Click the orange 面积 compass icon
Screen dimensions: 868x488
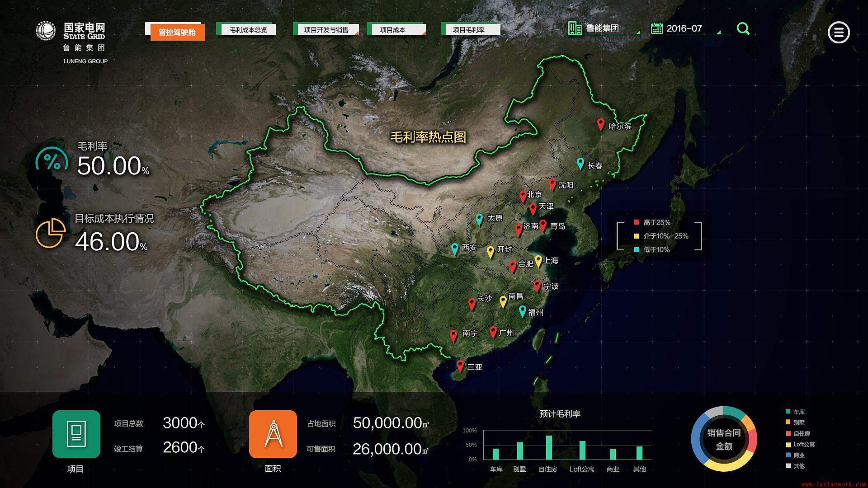[x=273, y=434]
